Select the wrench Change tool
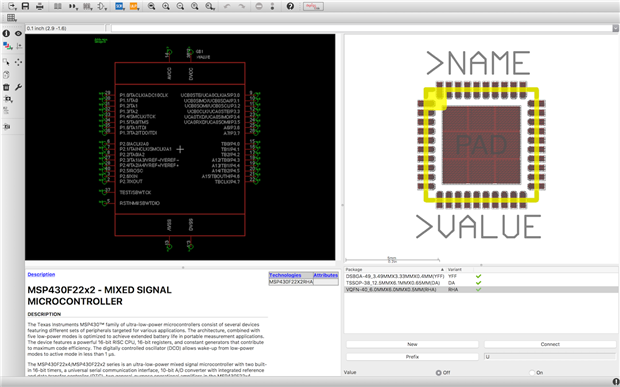This screenshot has width=620, height=387. pyautogui.click(x=18, y=87)
